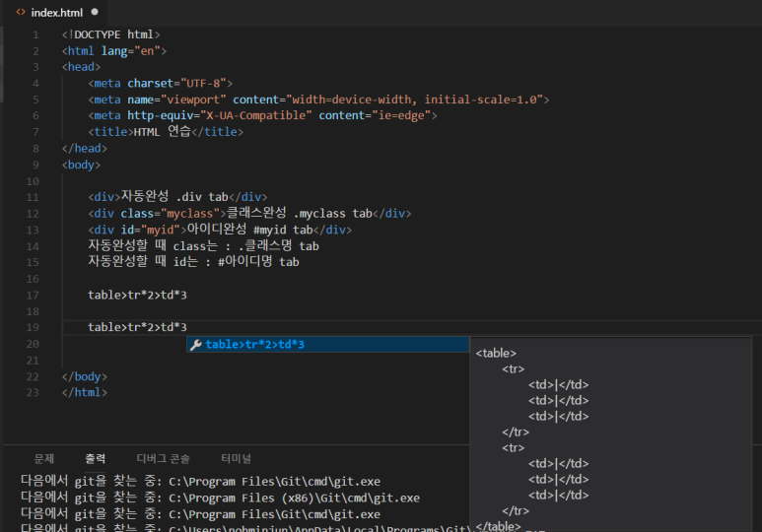This screenshot has width=762, height=532.
Task: Place cursor in table>tr*2>td*3 on line 17
Action: click(x=137, y=295)
